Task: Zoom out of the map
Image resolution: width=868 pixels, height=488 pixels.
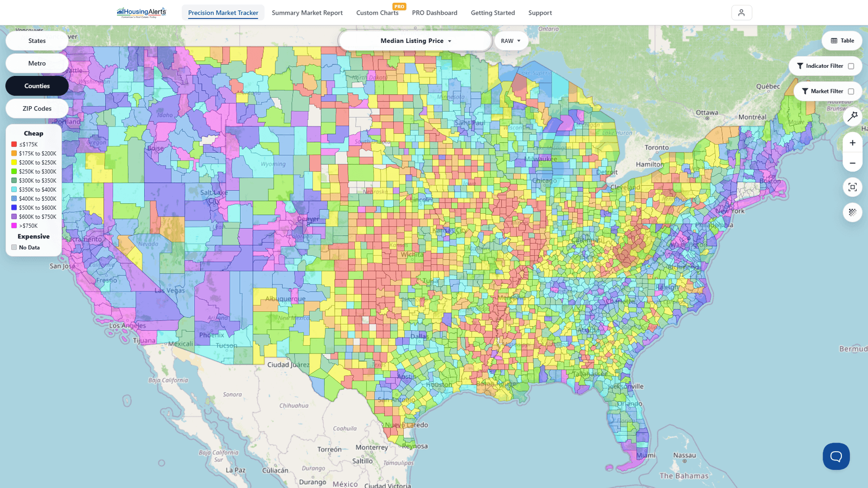Action: click(853, 163)
